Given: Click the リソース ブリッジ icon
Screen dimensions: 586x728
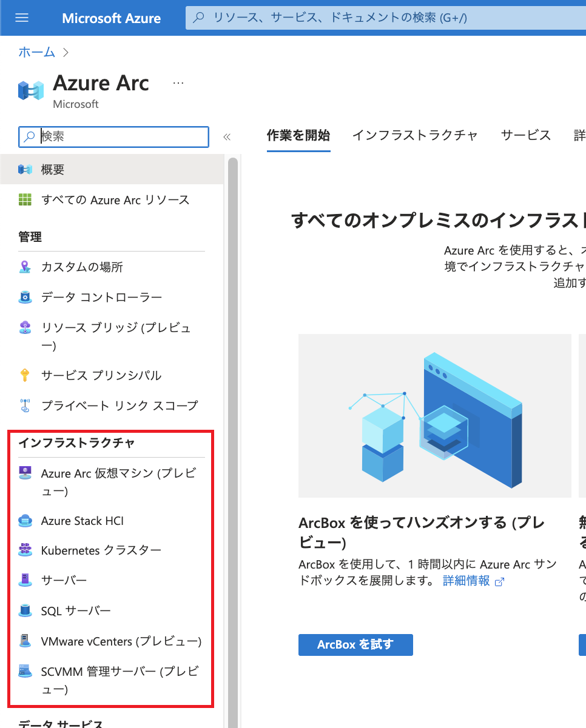Looking at the screenshot, I should click(x=25, y=328).
